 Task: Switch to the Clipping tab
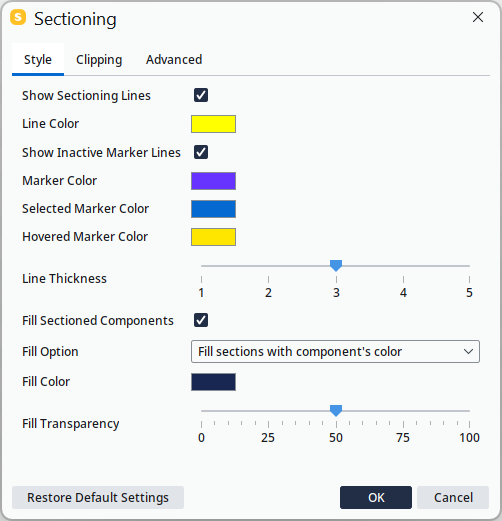(99, 60)
